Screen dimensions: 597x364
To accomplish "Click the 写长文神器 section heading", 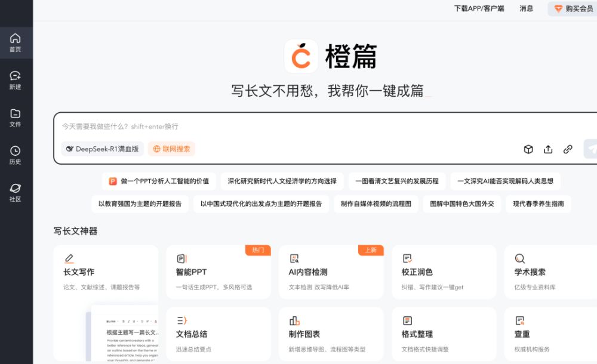I will (x=75, y=231).
